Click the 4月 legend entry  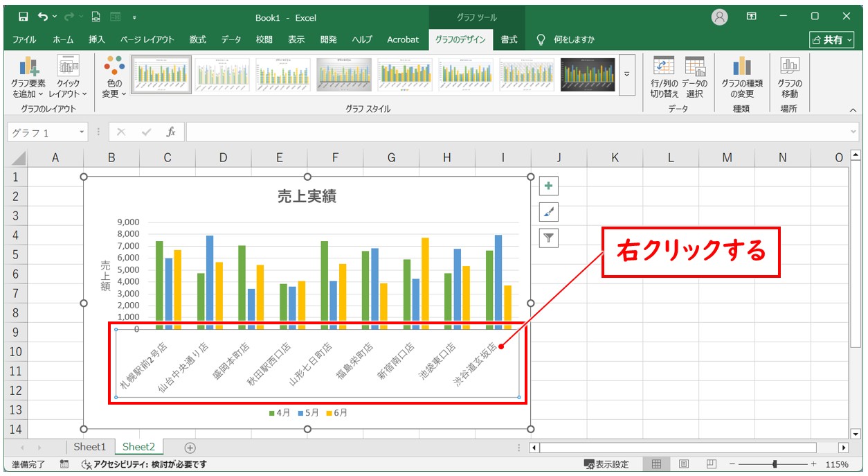(280, 413)
